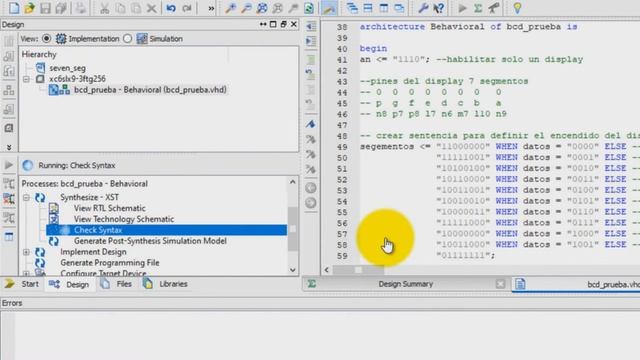Switch to the Start tab
This screenshot has width=640, height=360.
(x=22, y=284)
